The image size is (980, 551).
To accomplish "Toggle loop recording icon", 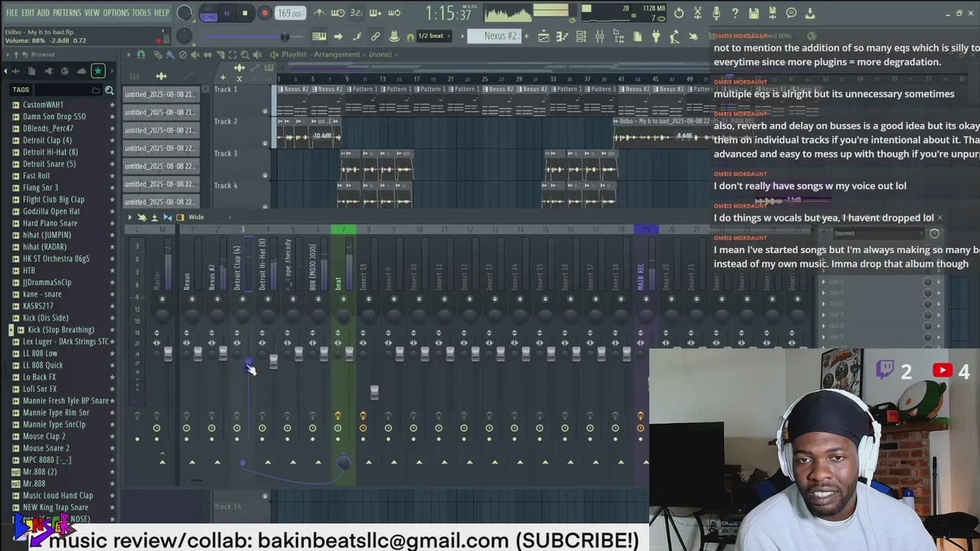I will click(x=394, y=13).
